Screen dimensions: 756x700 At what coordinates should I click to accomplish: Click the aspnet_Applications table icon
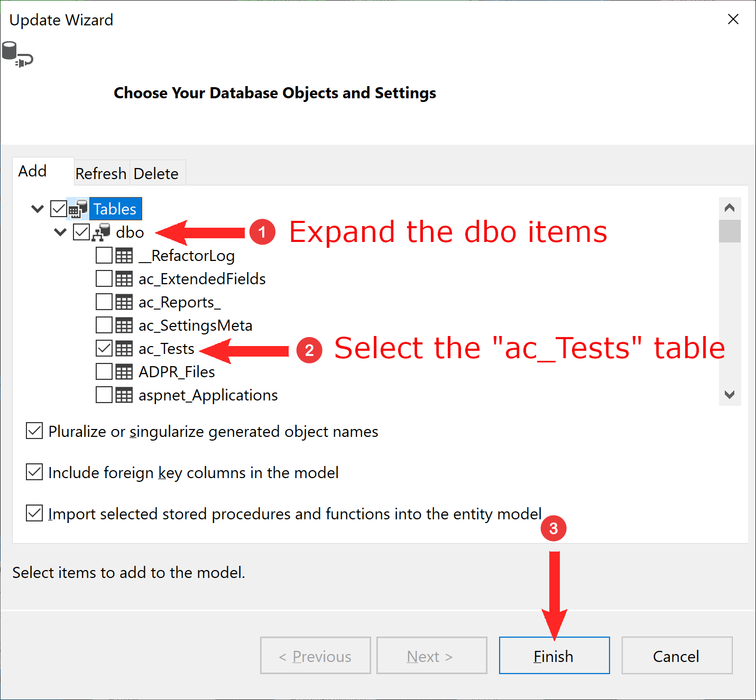click(124, 395)
